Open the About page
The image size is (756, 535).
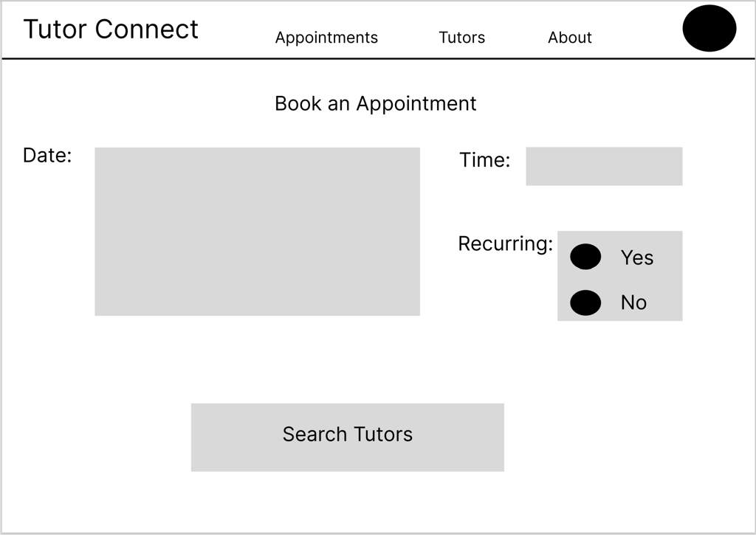tap(569, 38)
